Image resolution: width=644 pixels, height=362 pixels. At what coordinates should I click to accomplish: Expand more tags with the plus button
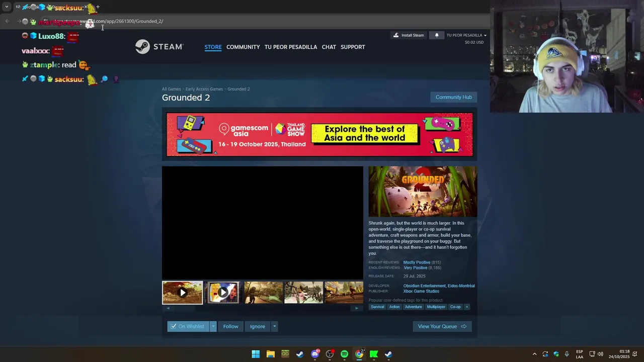click(x=466, y=307)
